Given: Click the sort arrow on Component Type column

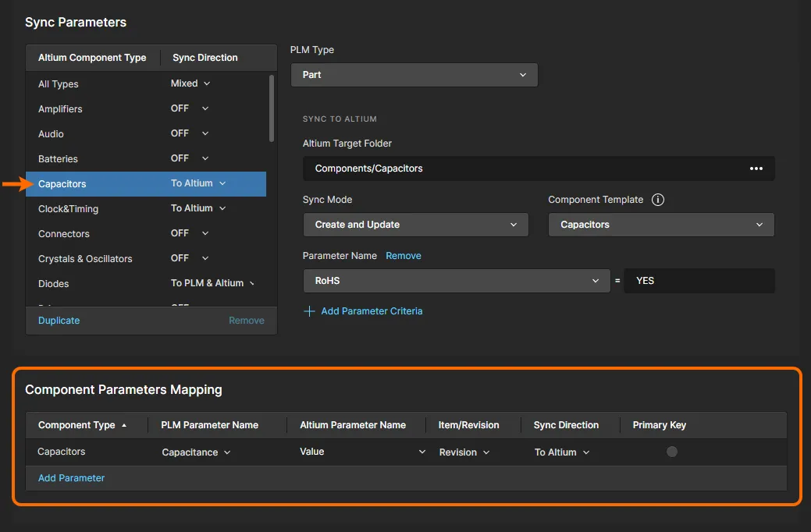Looking at the screenshot, I should click(x=123, y=425).
